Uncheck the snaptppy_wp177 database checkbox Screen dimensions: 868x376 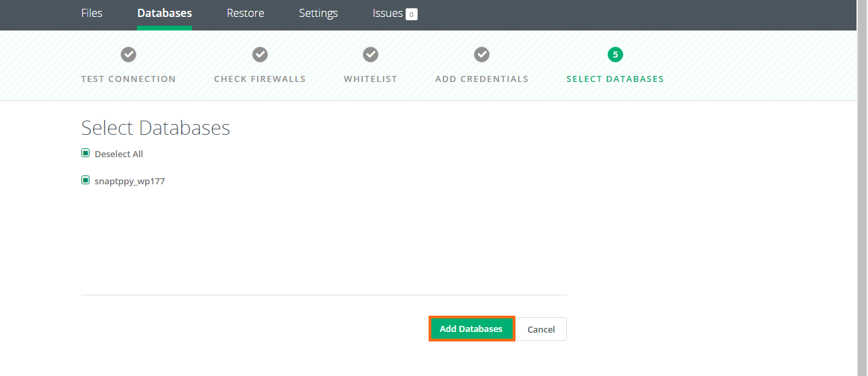(x=85, y=180)
